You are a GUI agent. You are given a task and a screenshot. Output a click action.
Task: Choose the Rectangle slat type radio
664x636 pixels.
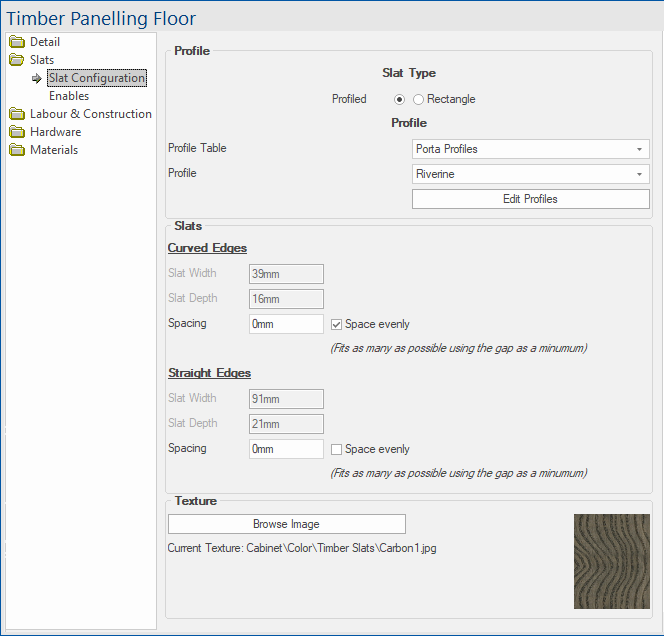pyautogui.click(x=418, y=100)
